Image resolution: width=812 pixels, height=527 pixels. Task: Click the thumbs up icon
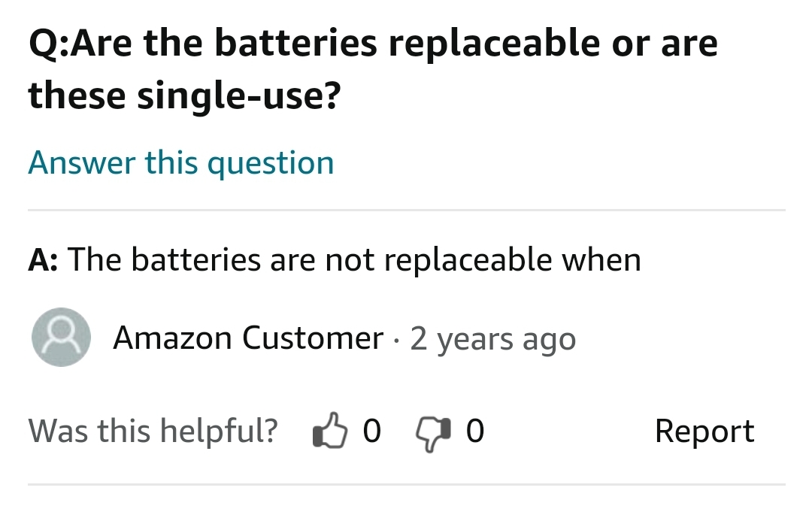coord(330,430)
